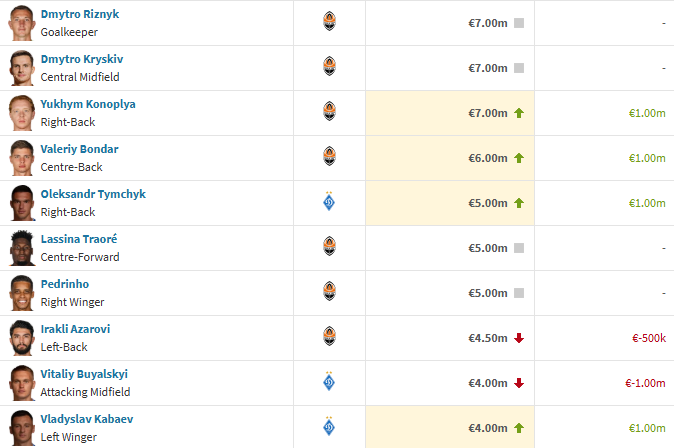Image resolution: width=674 pixels, height=448 pixels.
Task: Visit Pedrinho's profile link
Action: [65, 284]
